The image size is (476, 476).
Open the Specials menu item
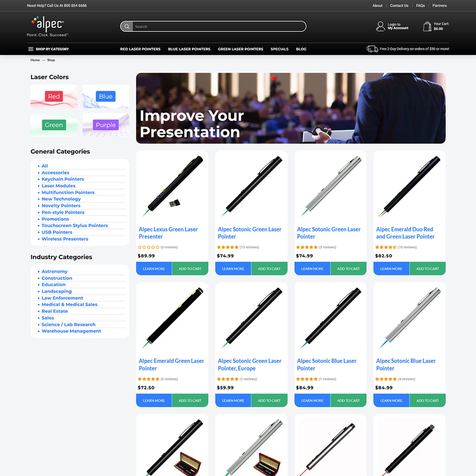279,49
